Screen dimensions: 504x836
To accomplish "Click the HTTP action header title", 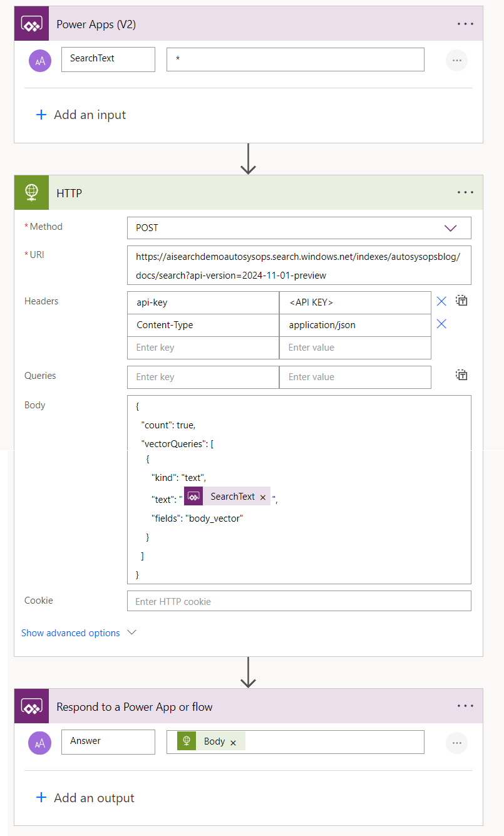I will pyautogui.click(x=69, y=194).
